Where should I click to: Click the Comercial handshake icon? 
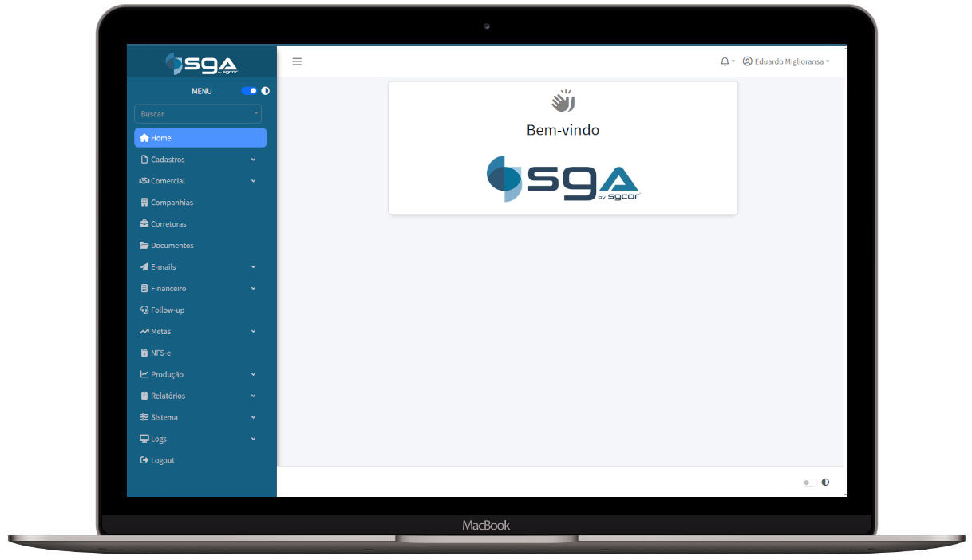click(144, 181)
